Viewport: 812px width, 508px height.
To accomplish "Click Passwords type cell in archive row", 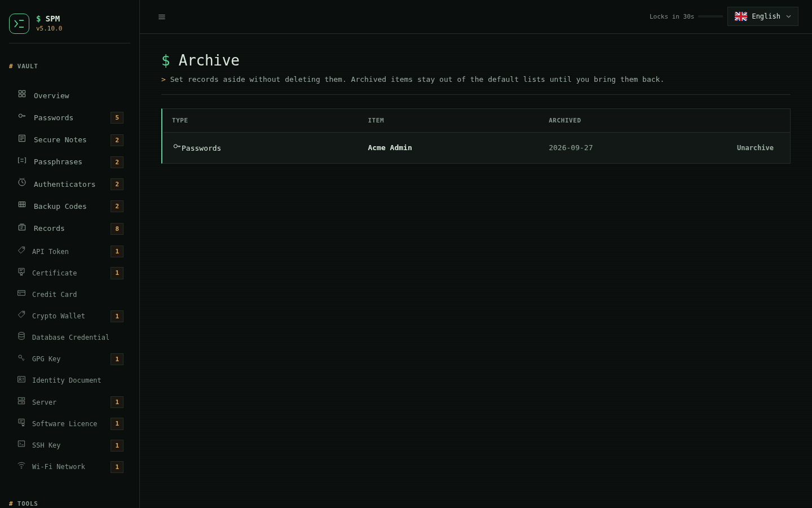I will tap(197, 148).
